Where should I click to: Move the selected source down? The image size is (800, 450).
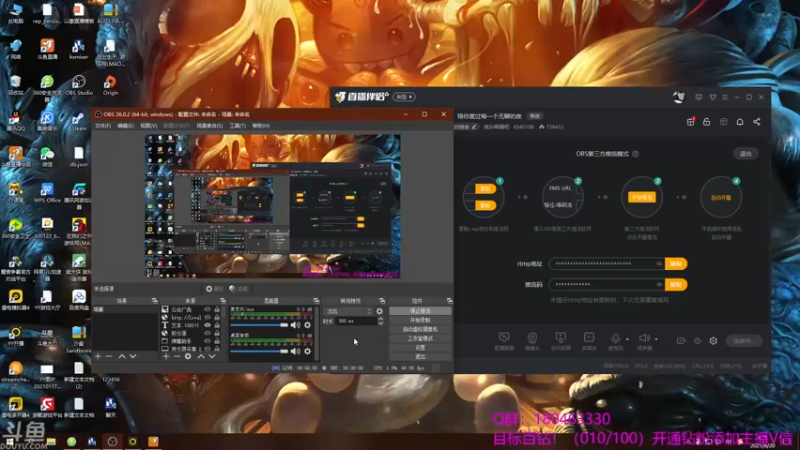[212, 356]
